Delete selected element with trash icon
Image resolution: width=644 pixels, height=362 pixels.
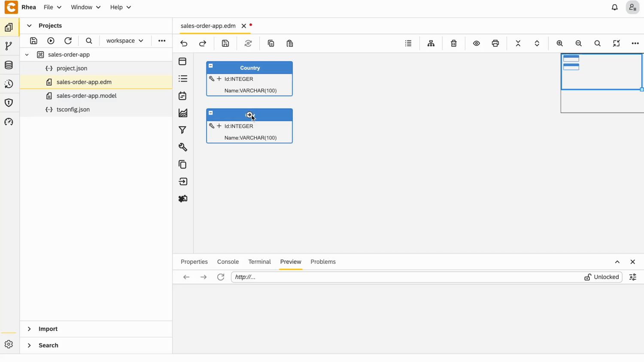tap(454, 43)
